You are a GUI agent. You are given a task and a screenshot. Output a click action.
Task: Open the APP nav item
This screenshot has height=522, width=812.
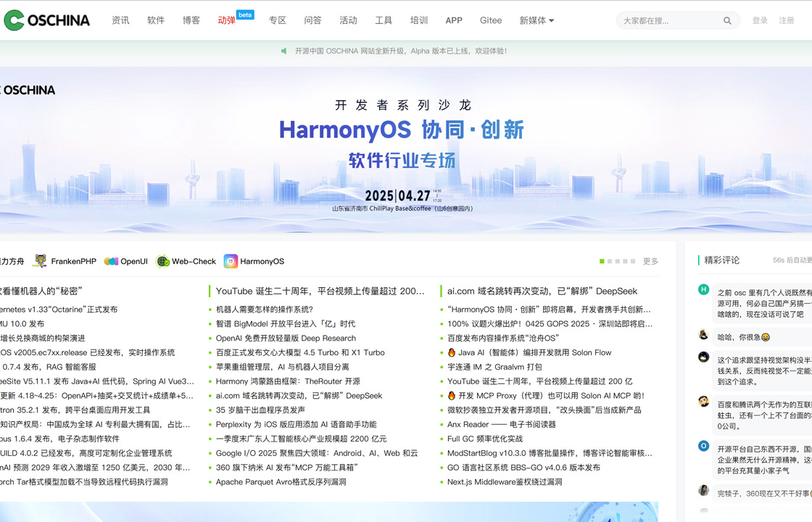(454, 21)
